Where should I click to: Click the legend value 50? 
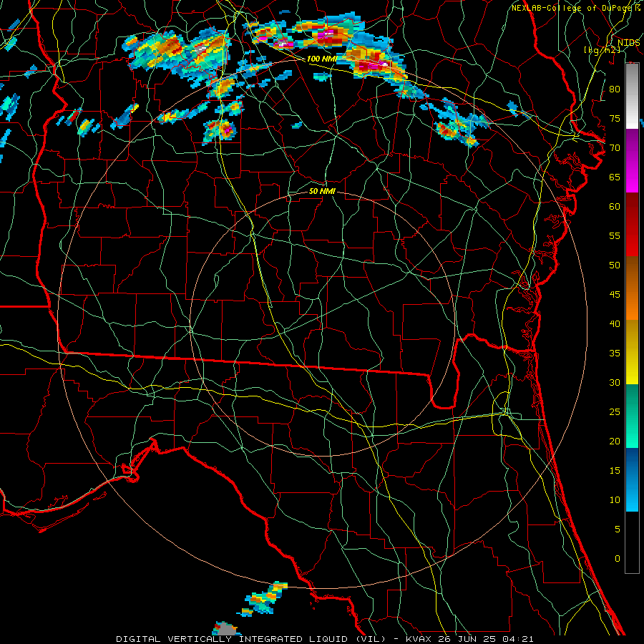(x=615, y=265)
